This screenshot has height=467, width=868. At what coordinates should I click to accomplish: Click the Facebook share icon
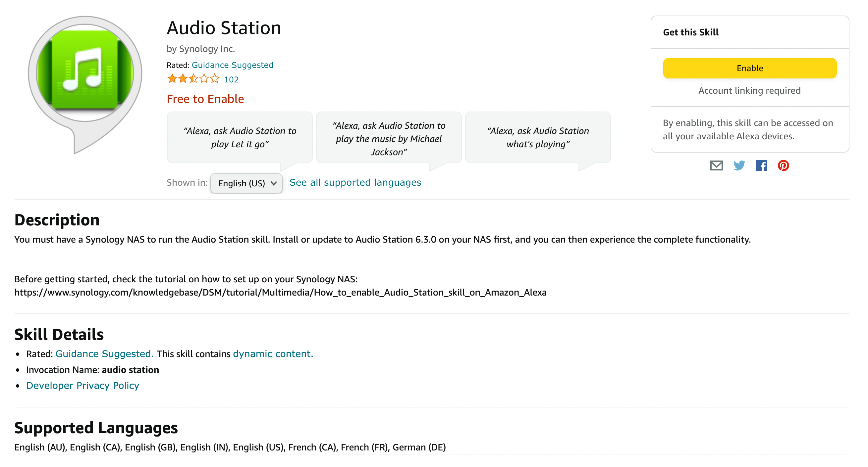tap(761, 166)
